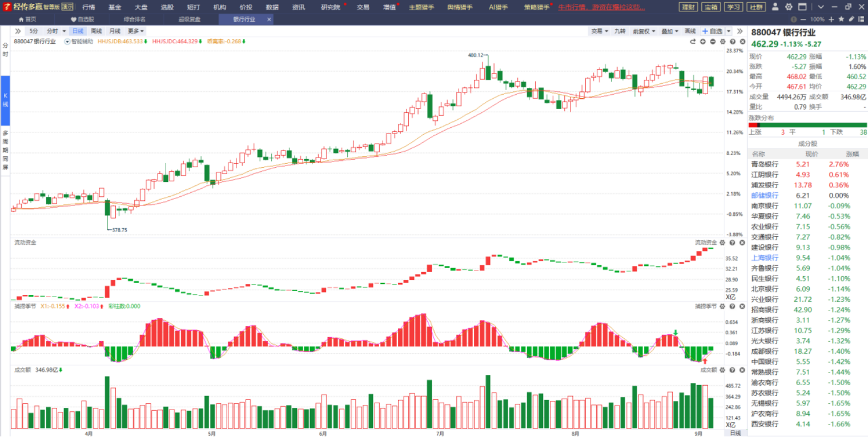
Task: Click the 理财 button
Action: coord(688,7)
